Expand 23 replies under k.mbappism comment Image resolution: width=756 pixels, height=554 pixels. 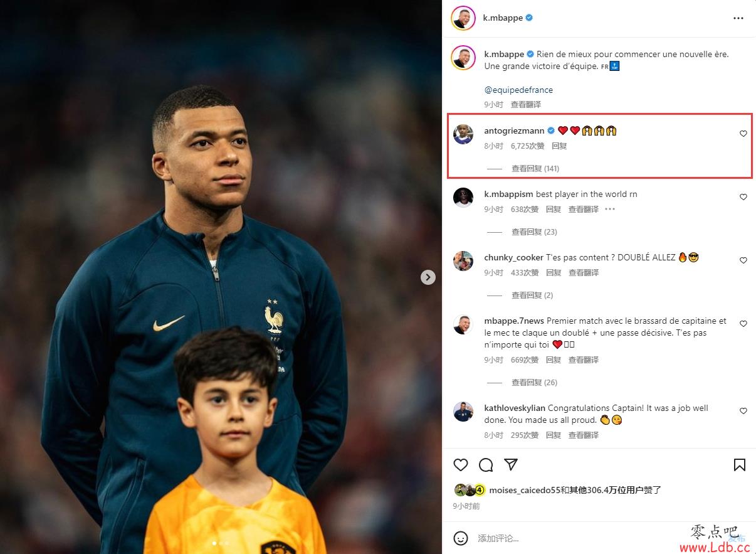pyautogui.click(x=534, y=232)
